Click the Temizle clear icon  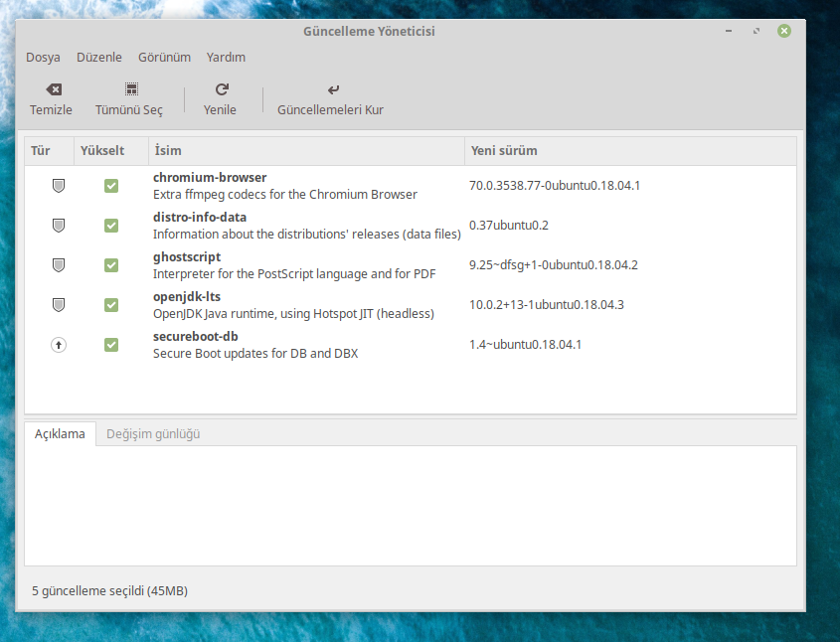[54, 89]
